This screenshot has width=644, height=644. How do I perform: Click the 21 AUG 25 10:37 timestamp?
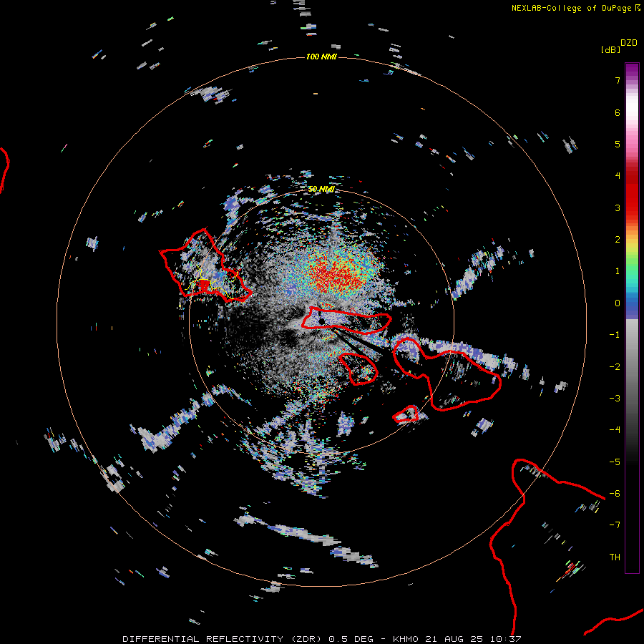pos(474,639)
